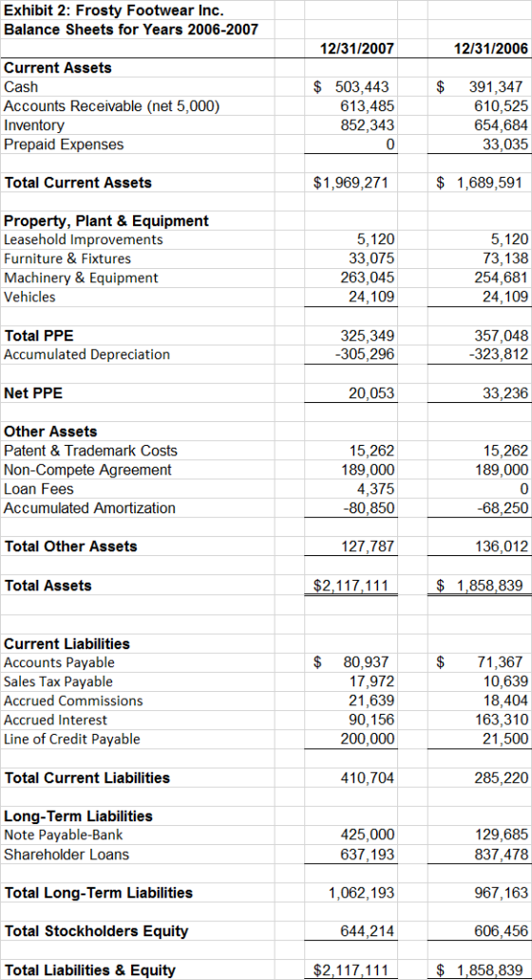Select the 12/31/2006 column header

pyautogui.click(x=491, y=48)
